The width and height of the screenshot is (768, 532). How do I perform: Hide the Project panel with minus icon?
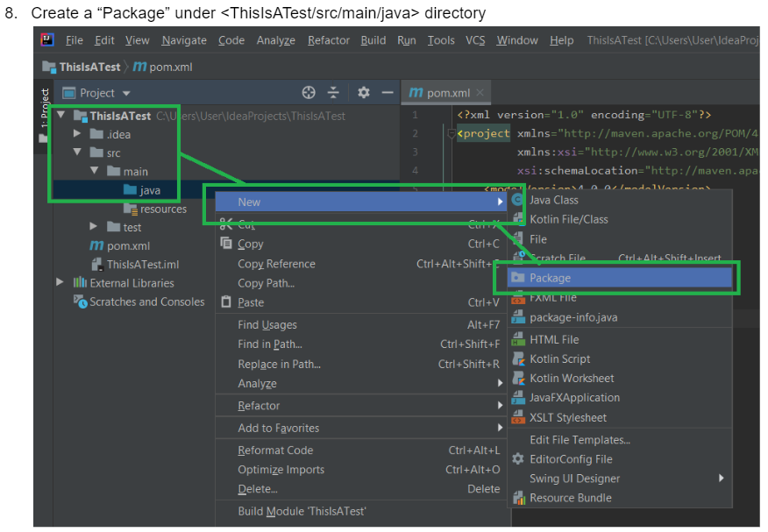388,93
